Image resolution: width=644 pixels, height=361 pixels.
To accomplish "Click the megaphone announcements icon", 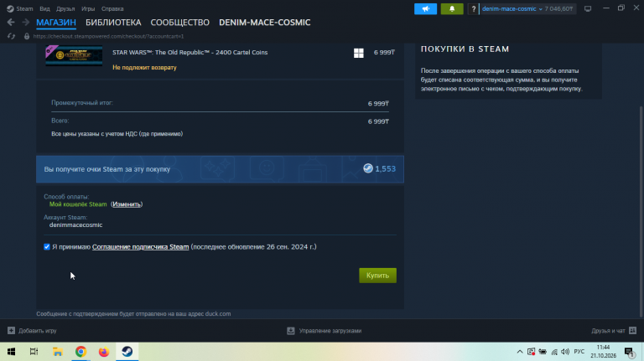I will pos(425,8).
